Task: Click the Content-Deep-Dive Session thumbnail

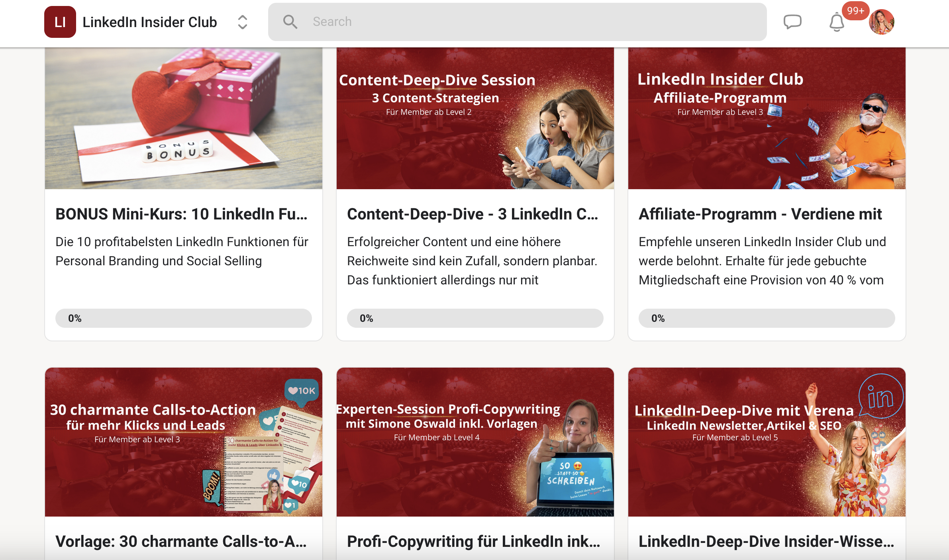Action: point(475,118)
